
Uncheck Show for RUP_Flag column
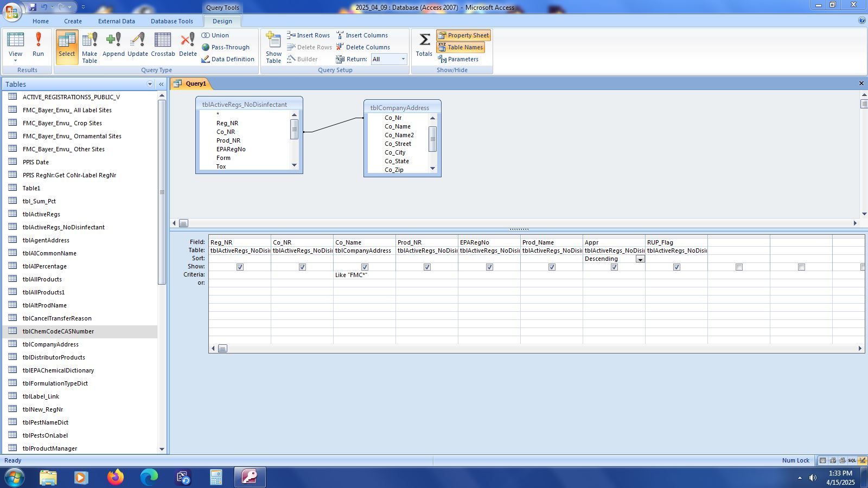pos(676,267)
